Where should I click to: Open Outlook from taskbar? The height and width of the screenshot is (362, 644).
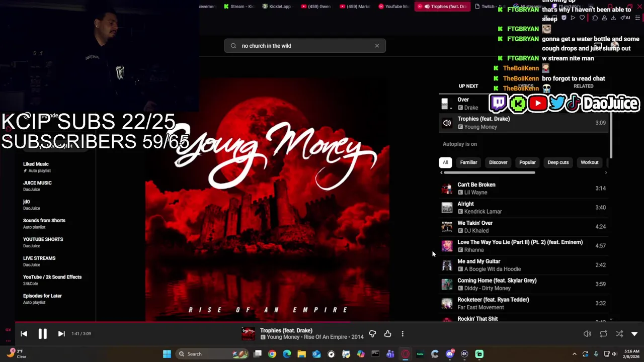pyautogui.click(x=316, y=354)
